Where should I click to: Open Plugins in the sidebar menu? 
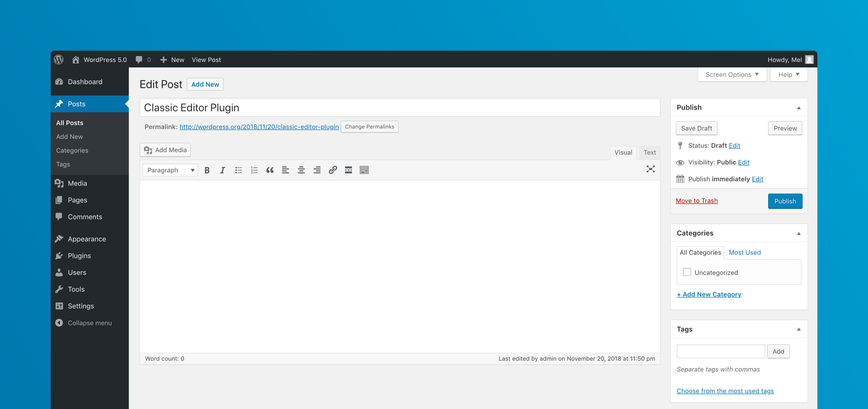click(79, 256)
